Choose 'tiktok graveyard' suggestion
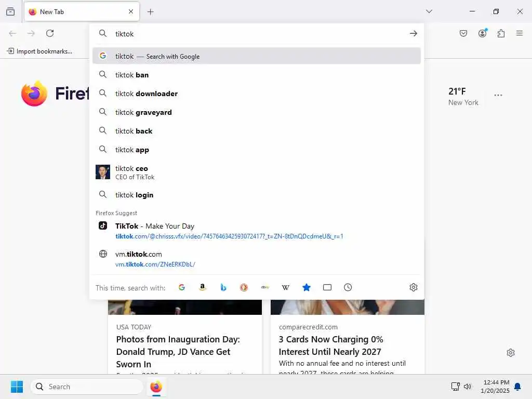The image size is (532, 399). pyautogui.click(x=257, y=112)
